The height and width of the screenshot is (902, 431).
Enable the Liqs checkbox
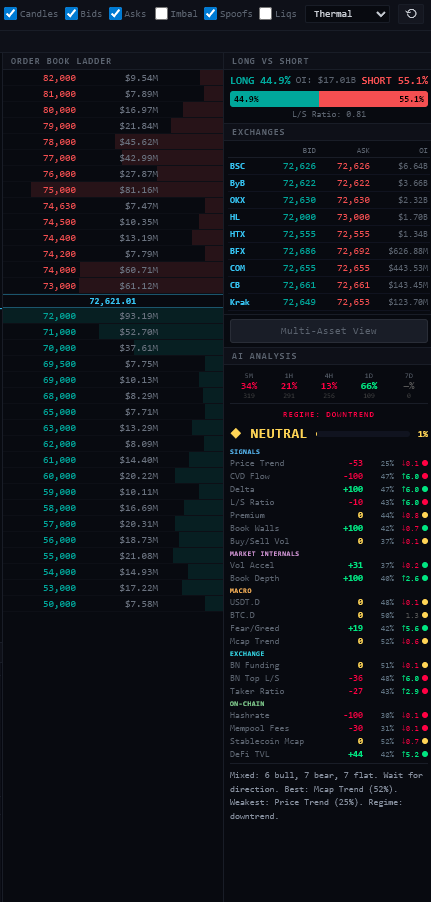tap(265, 14)
